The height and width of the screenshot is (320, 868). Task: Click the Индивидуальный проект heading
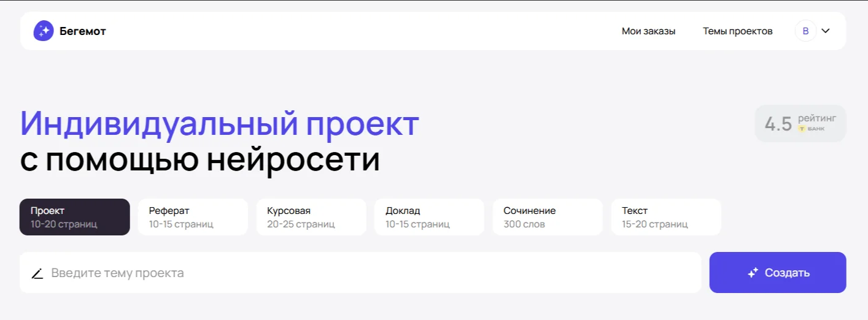pos(220,124)
